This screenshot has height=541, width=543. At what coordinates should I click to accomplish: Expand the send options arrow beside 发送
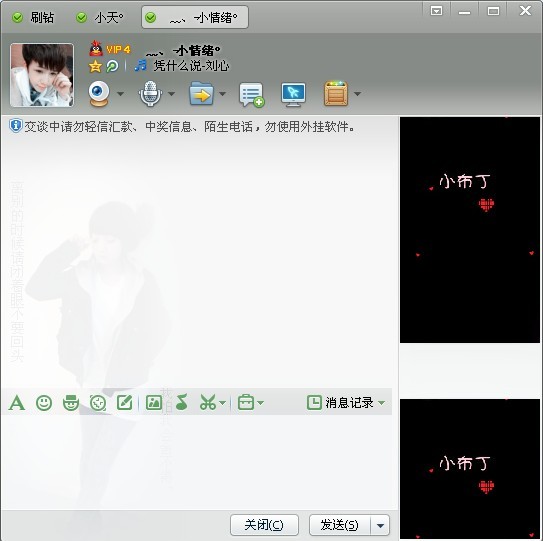tap(380, 525)
